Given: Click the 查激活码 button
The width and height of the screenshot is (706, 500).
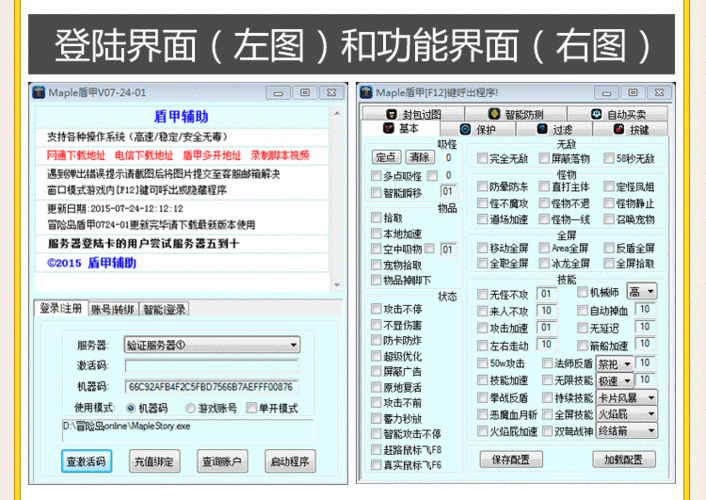Looking at the screenshot, I should [86, 461].
